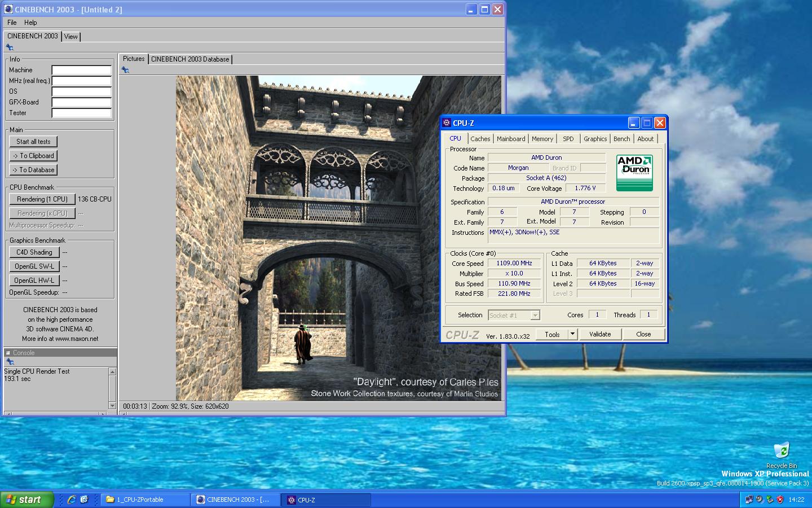Click the 193.1 sec console line
The image size is (812, 508).
[17, 379]
